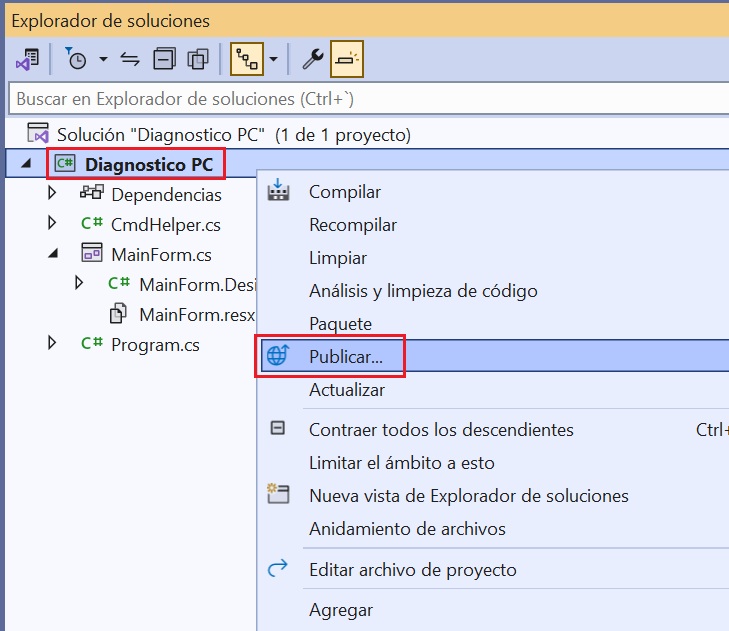Collapse the Diagnostico PC project node
Screen dimensions: 729x631
click(x=25, y=164)
